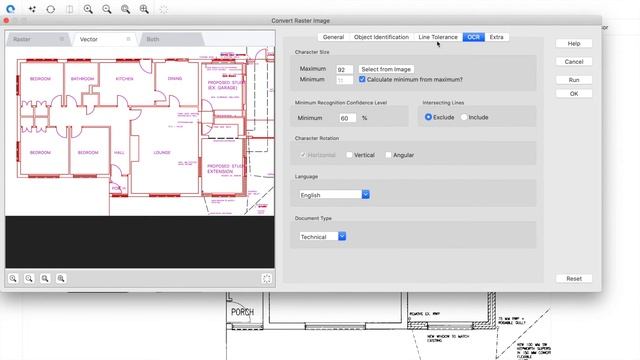This screenshot has height=360, width=640.
Task: Open the Document Type dropdown
Action: [322, 237]
